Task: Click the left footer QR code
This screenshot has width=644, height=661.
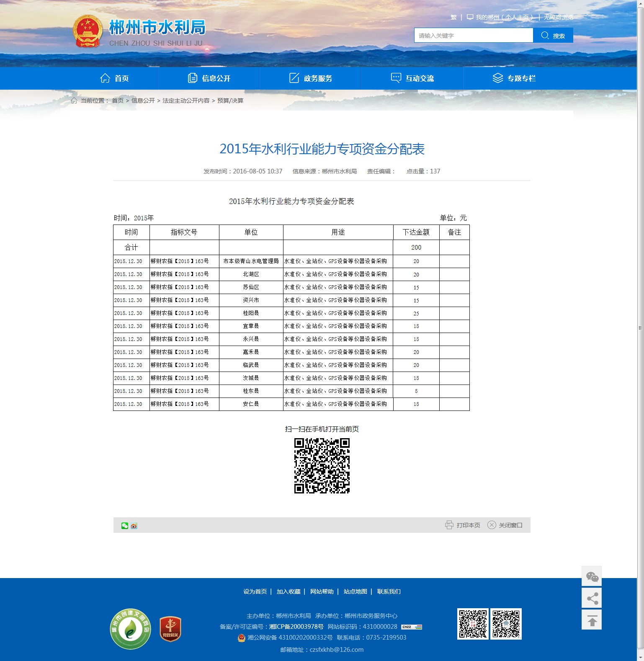Action: [473, 624]
